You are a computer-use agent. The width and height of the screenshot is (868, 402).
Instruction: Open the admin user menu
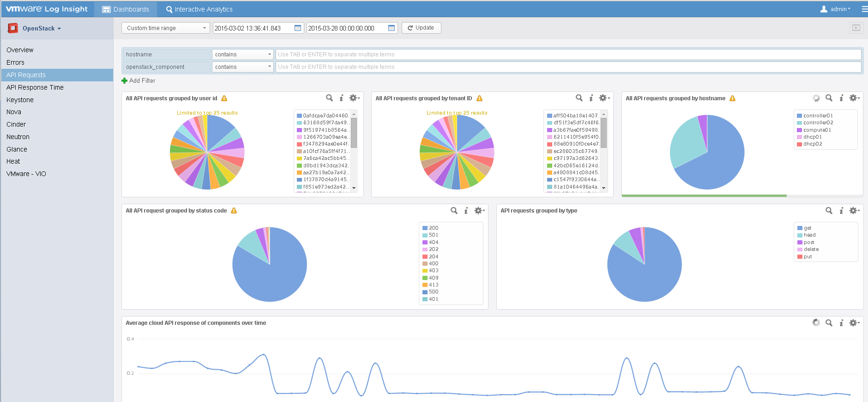coord(836,9)
